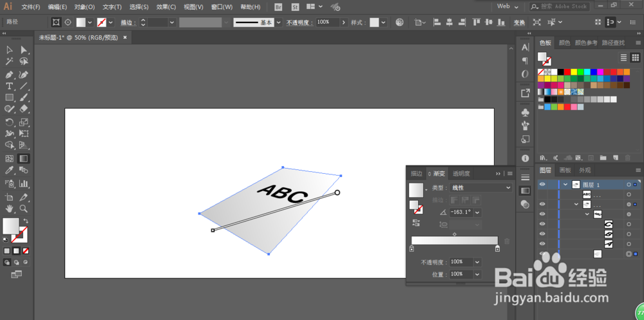Open the stroke style 基本 dropdown
Screen dimensions: 644x320
tap(279, 23)
